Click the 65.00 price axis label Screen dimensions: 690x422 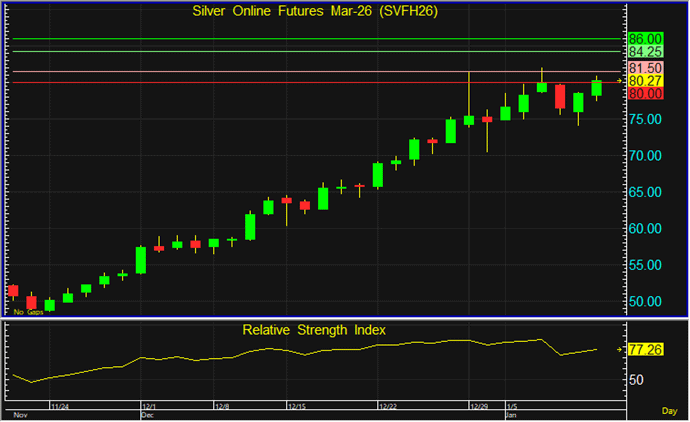(x=647, y=192)
